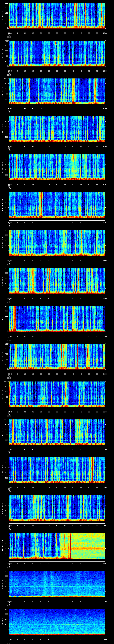114x644 pixels.
Task: Pick the 13:27:00 time axis label
Action: (9, 525)
